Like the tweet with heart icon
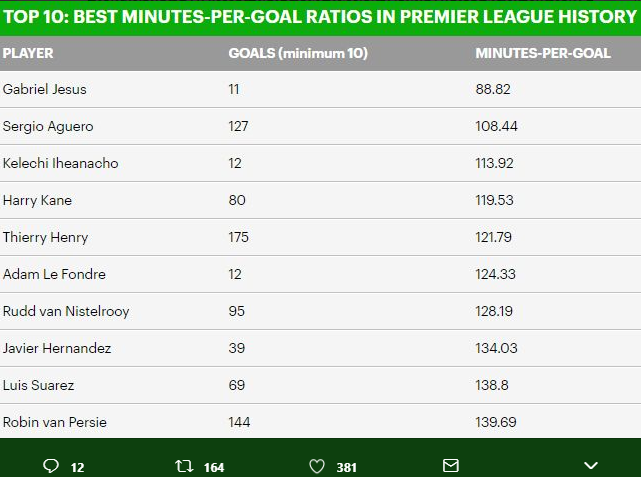Viewport: 641px width, 477px height. 317,466
